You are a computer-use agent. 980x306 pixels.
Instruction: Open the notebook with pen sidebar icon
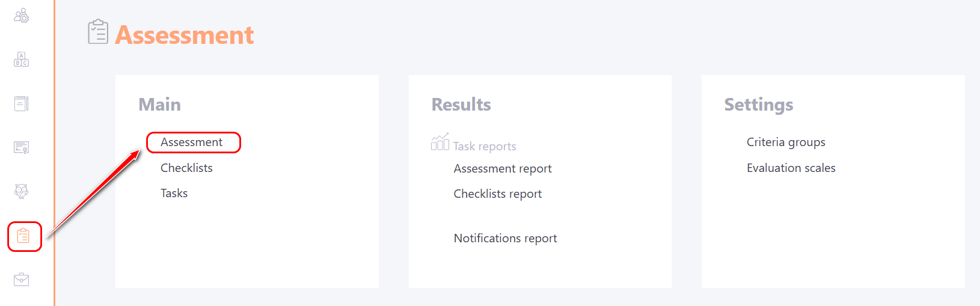(22, 103)
